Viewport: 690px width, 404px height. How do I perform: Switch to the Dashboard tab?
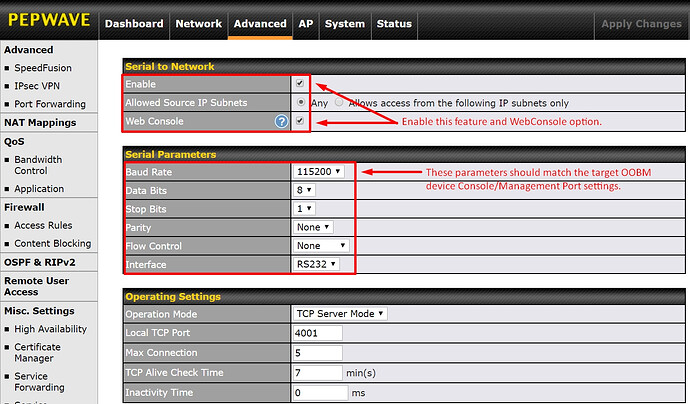point(133,24)
